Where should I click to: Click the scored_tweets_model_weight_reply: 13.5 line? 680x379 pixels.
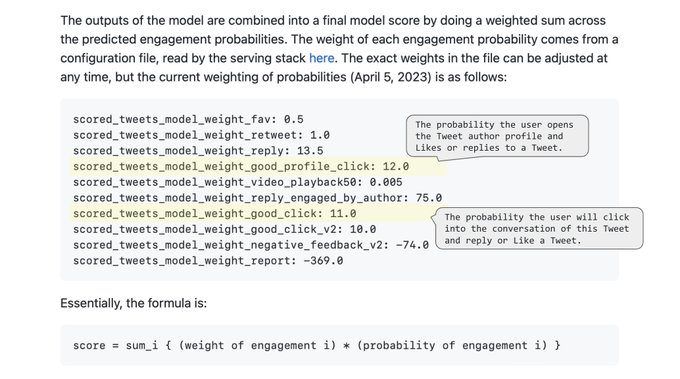198,150
